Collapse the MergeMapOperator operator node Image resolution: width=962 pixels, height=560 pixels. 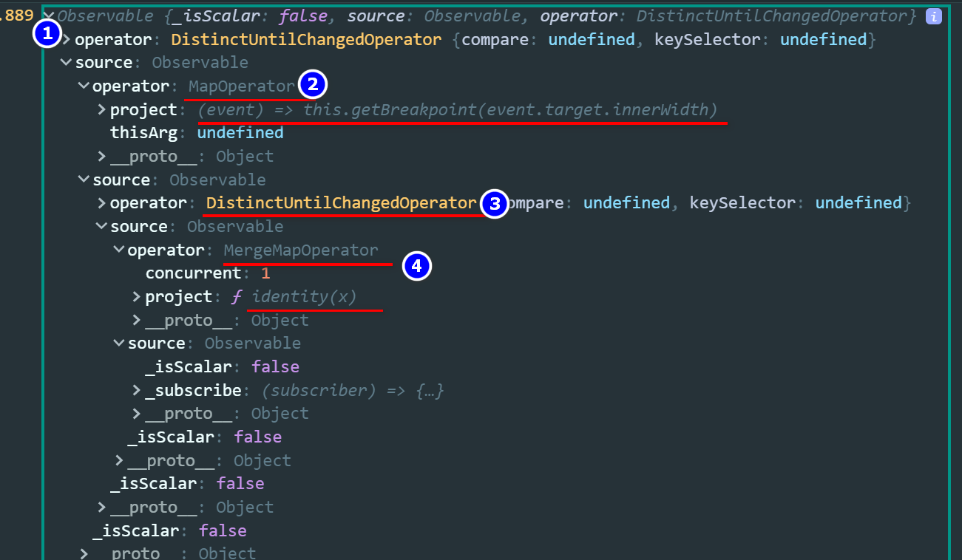(x=118, y=250)
